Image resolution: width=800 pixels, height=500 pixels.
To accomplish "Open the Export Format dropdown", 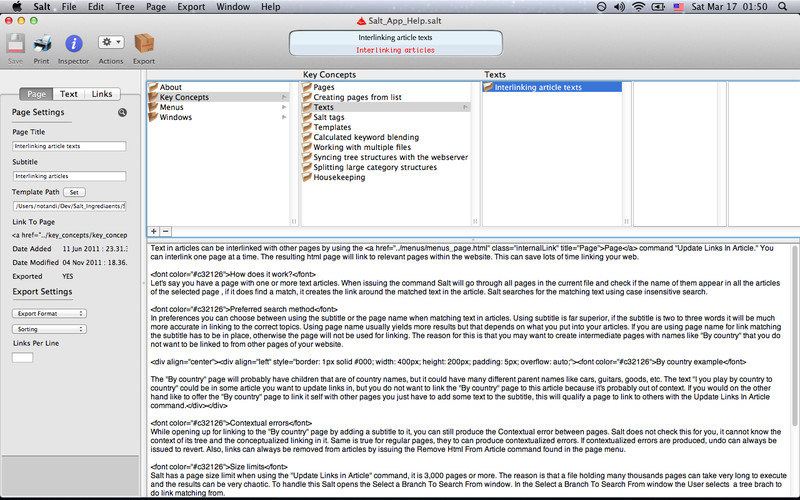I will [49, 313].
